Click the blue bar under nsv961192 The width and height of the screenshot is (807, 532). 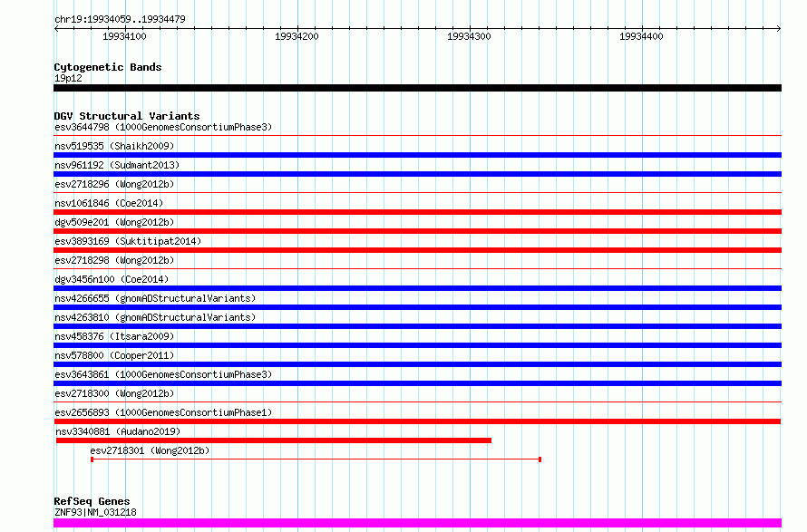417,174
